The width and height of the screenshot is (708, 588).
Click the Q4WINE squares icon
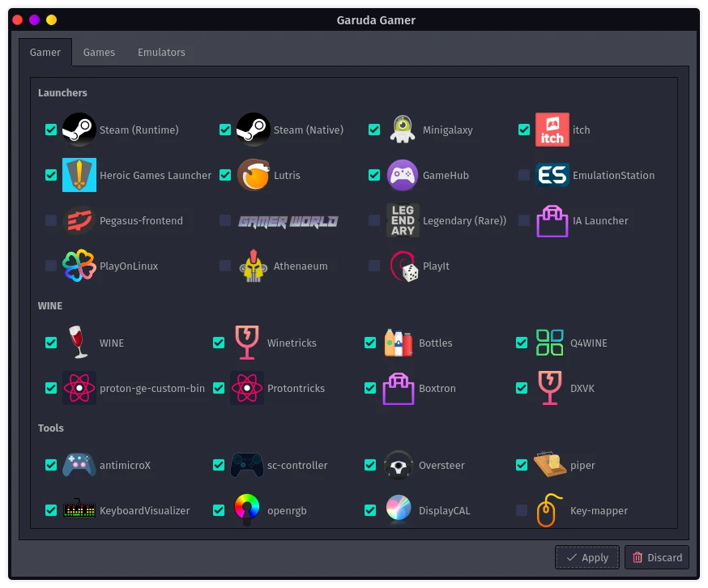click(549, 343)
